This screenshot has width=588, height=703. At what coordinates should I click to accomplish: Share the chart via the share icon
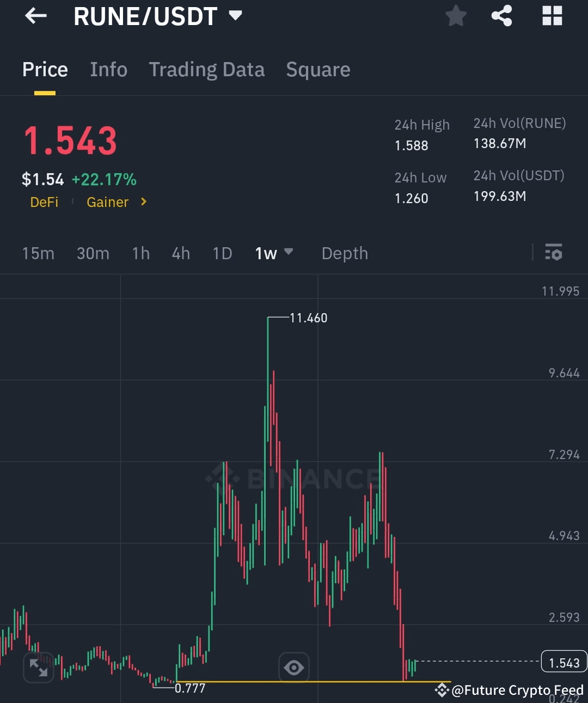click(501, 16)
